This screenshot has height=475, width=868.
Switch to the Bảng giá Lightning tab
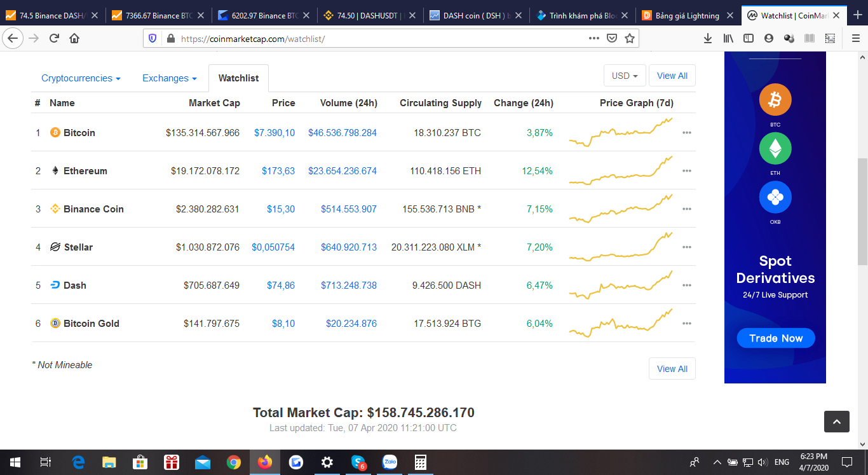(x=688, y=15)
